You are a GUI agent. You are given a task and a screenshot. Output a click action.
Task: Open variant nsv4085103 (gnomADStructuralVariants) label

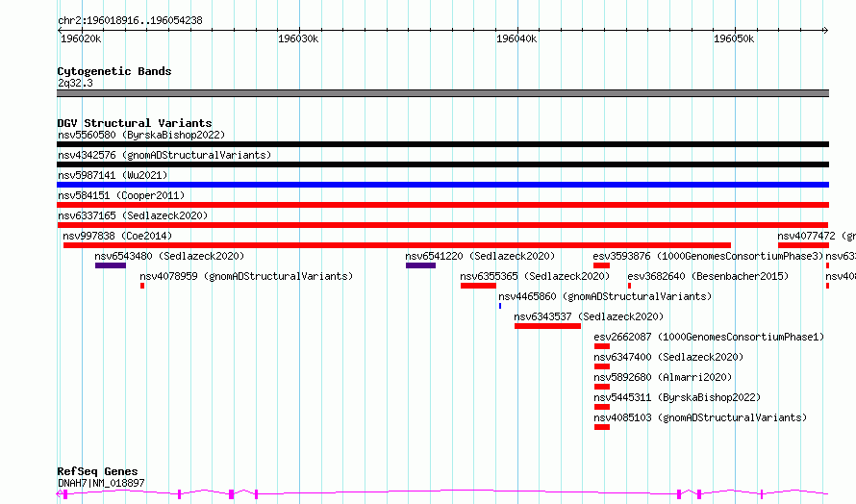[700, 417]
